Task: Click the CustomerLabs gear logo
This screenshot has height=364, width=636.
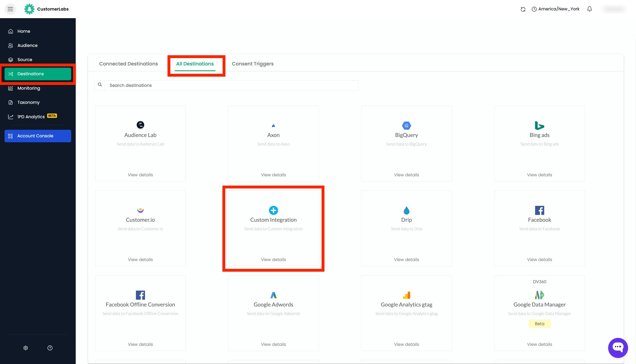Action: click(x=29, y=9)
